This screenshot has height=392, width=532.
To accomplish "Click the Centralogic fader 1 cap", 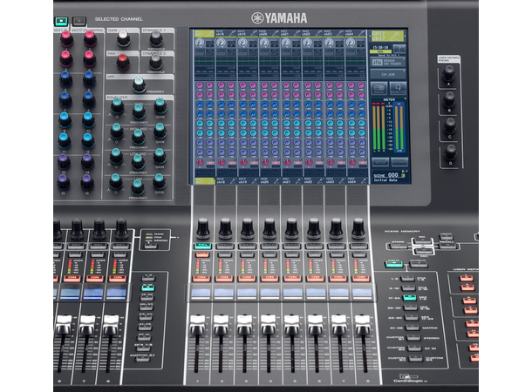I will 198,325.
